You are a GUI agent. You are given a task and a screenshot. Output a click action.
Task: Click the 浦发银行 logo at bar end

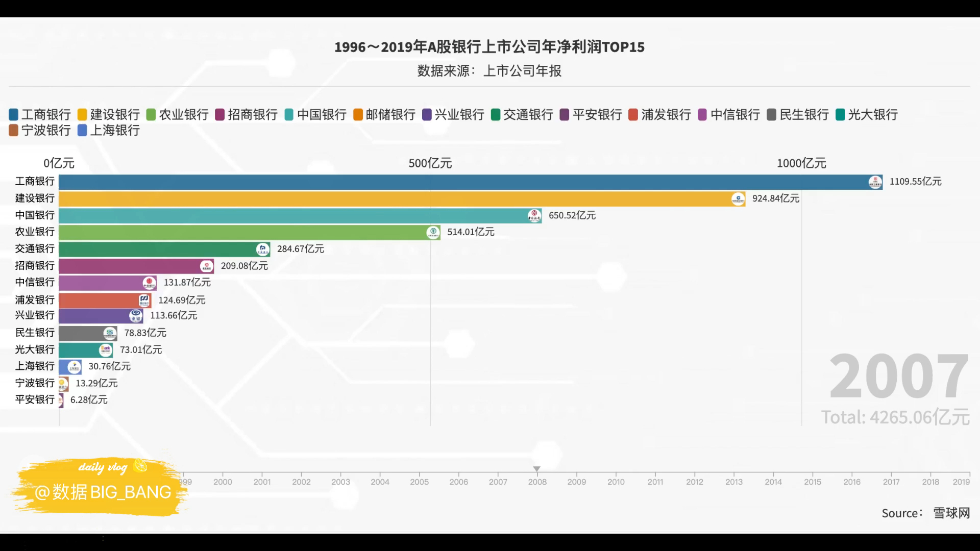pos(144,299)
